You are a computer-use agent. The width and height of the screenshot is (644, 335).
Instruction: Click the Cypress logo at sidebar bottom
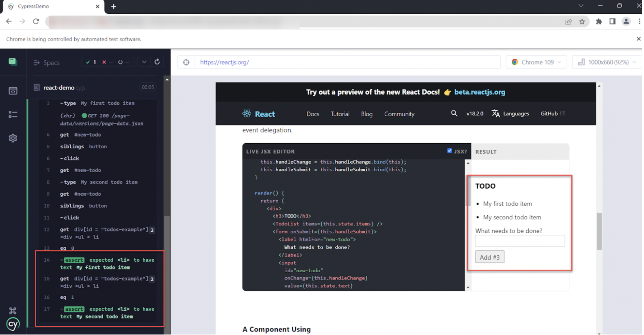(x=13, y=324)
